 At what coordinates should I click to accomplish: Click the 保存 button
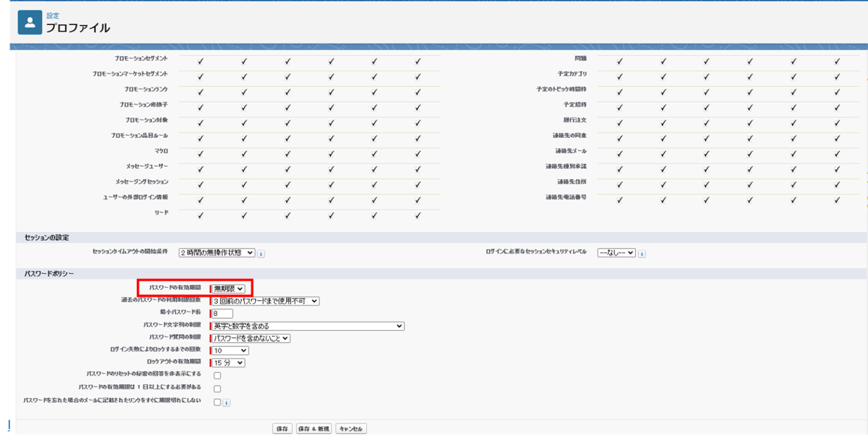coord(281,428)
